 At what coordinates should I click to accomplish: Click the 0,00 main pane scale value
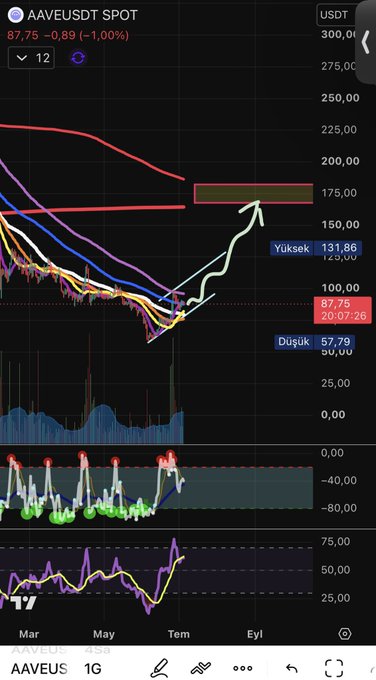pyautogui.click(x=333, y=415)
